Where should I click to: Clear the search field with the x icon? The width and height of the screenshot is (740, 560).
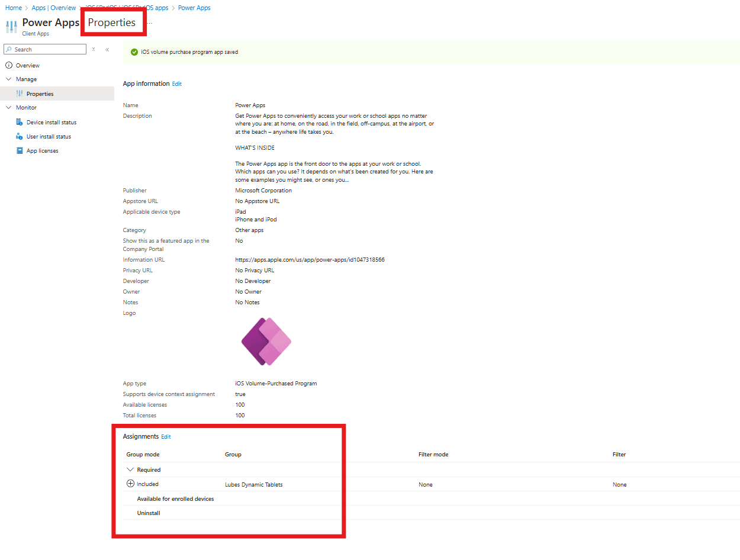93,50
